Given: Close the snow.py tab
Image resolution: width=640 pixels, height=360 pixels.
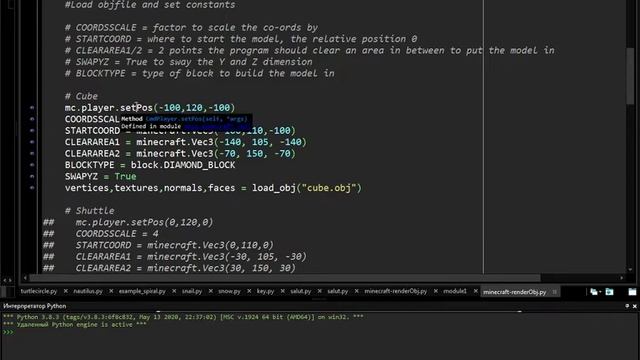Looking at the screenshot, I should click(249, 291).
